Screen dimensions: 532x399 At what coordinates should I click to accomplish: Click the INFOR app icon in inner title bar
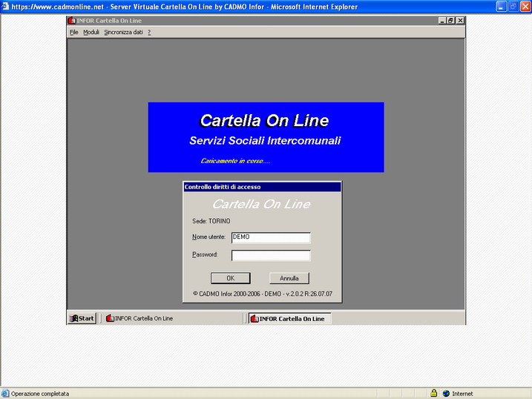click(x=71, y=21)
